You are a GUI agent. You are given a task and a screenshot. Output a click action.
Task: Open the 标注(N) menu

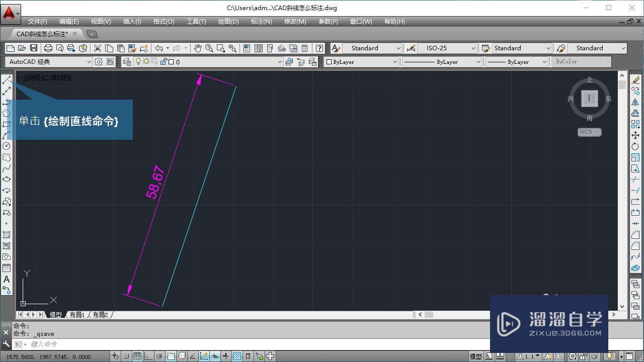click(261, 22)
